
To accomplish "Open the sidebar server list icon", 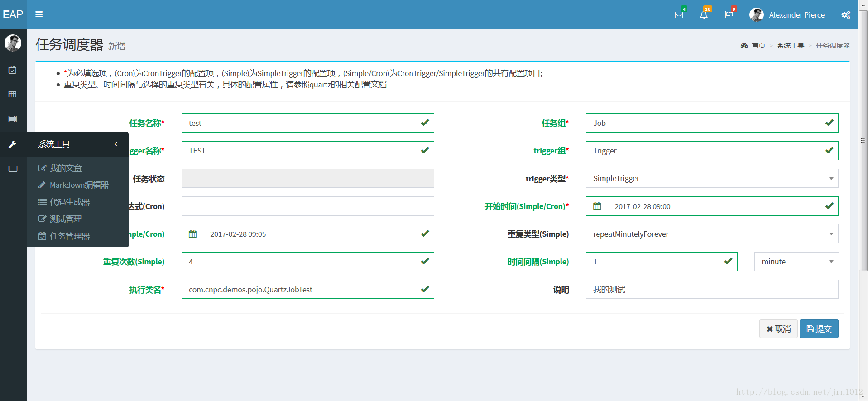I will pos(13,119).
